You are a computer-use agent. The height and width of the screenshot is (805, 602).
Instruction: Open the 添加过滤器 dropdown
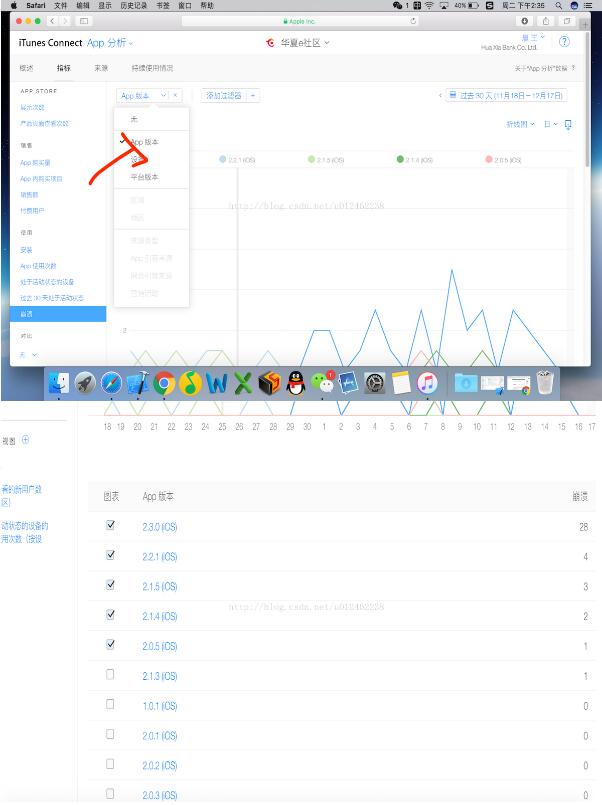(x=230, y=95)
